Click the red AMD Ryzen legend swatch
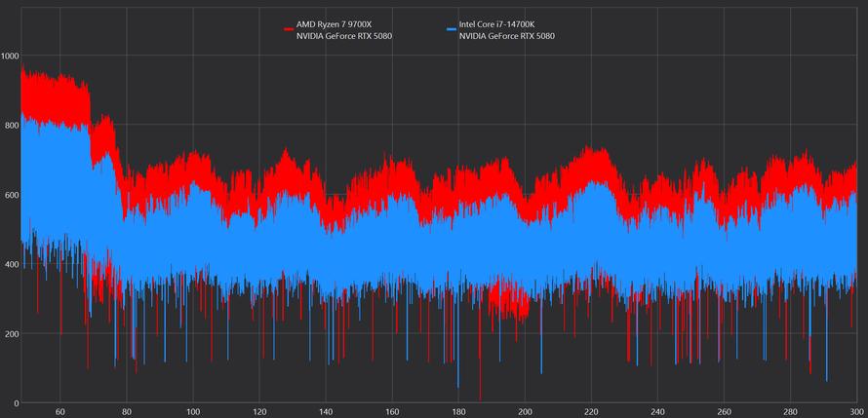 pyautogui.click(x=289, y=29)
